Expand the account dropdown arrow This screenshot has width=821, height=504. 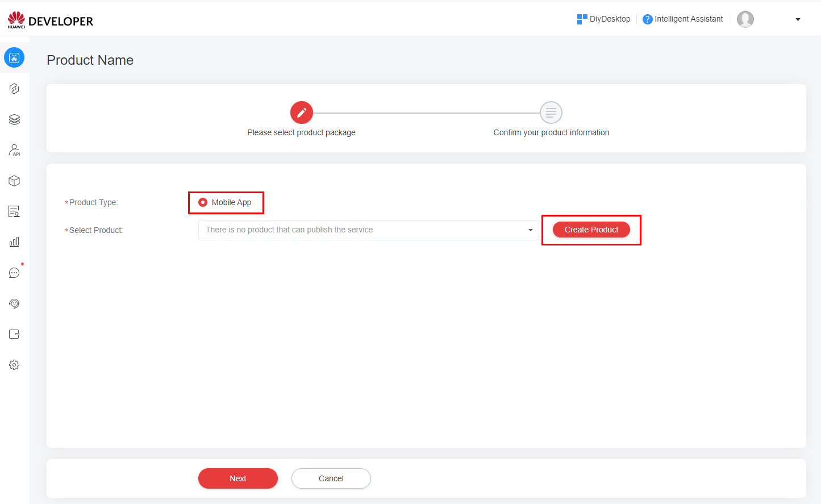pos(798,19)
